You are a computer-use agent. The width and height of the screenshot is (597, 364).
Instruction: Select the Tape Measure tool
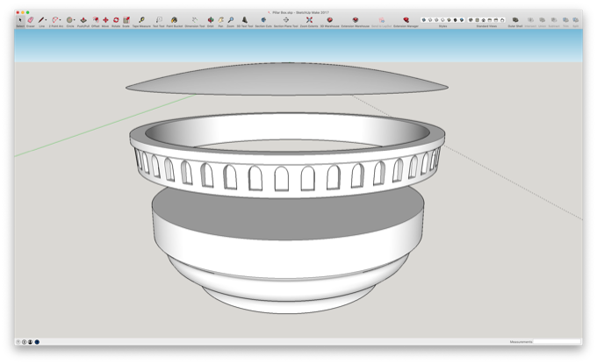pyautogui.click(x=141, y=20)
